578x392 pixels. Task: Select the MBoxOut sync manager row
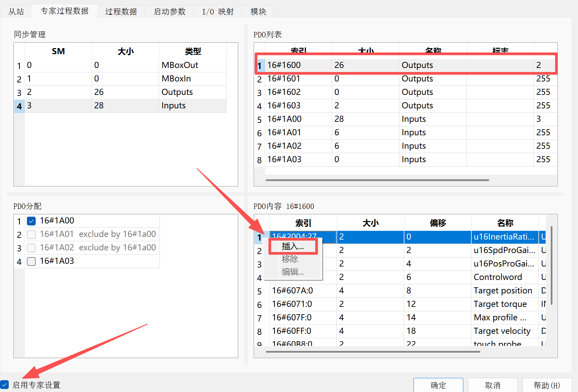[125, 65]
